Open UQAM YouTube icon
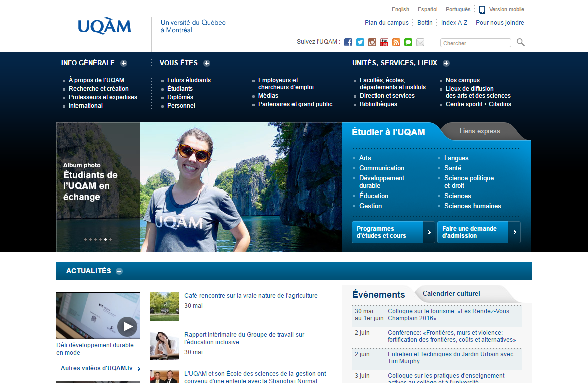Image resolution: width=588 pixels, height=383 pixels. coord(384,42)
